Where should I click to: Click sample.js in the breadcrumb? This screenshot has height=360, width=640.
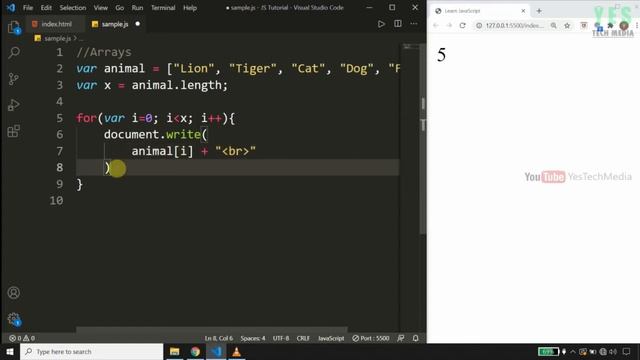(58, 38)
